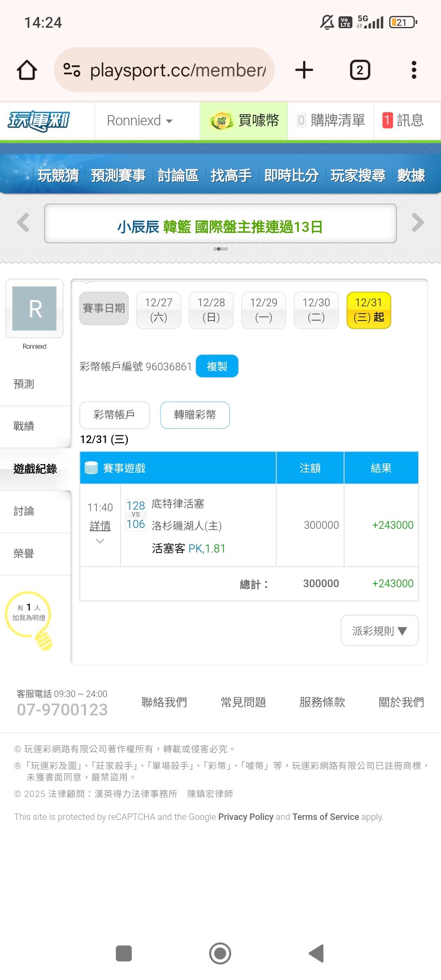Open the tab switcher showing 2 tabs
The height and width of the screenshot is (980, 441).
coord(360,70)
